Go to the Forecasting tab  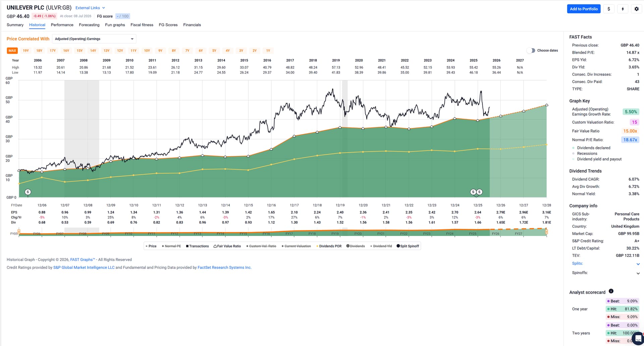click(89, 25)
